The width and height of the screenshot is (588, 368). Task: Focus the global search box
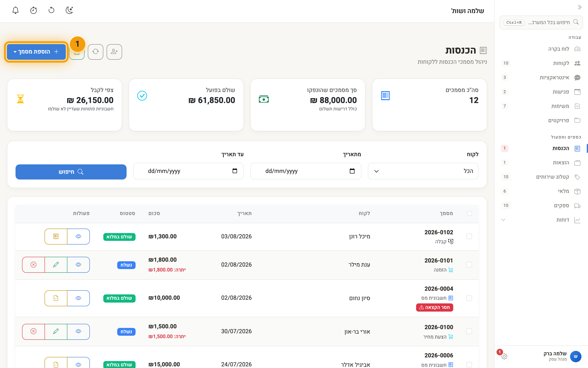coord(541,22)
